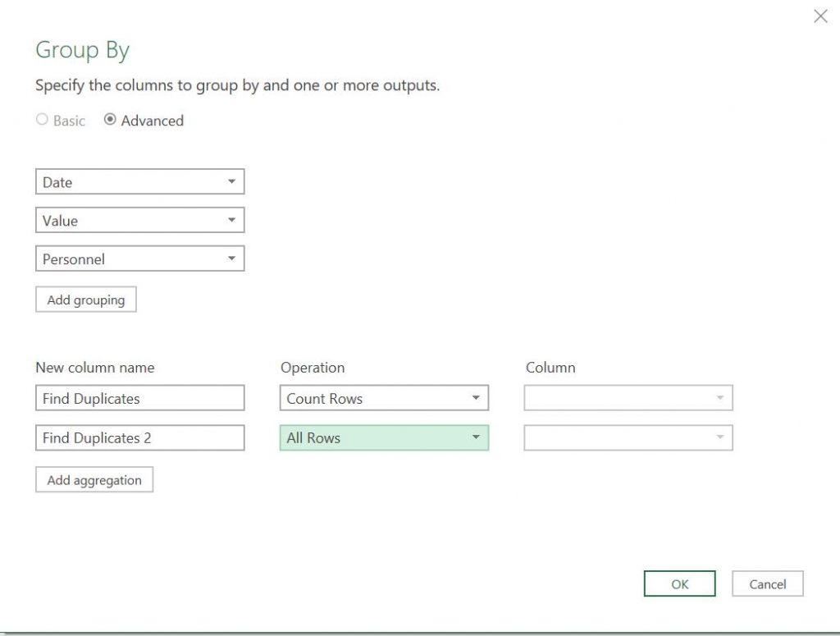The height and width of the screenshot is (636, 840).
Task: Open the Date grouping dropdown
Action: pyautogui.click(x=139, y=182)
